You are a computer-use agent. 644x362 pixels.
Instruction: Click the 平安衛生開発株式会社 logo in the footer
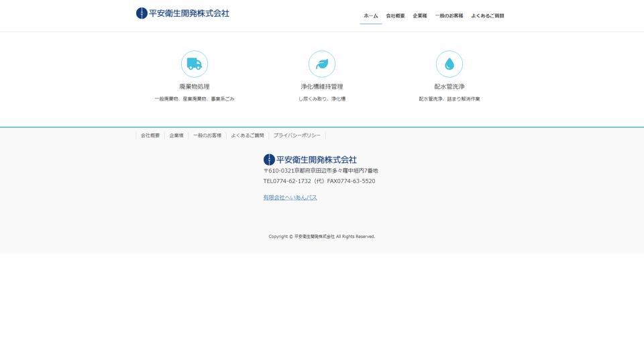pos(310,160)
